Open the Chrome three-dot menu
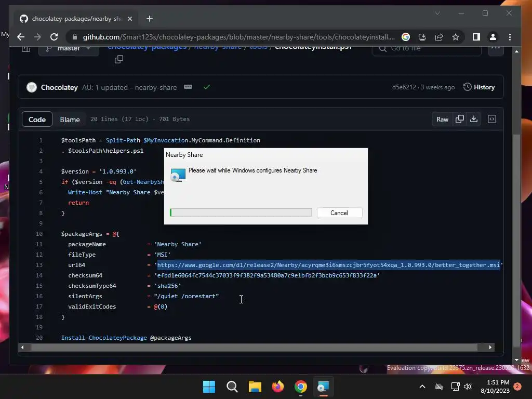Image resolution: width=532 pixels, height=399 pixels. pos(510,37)
